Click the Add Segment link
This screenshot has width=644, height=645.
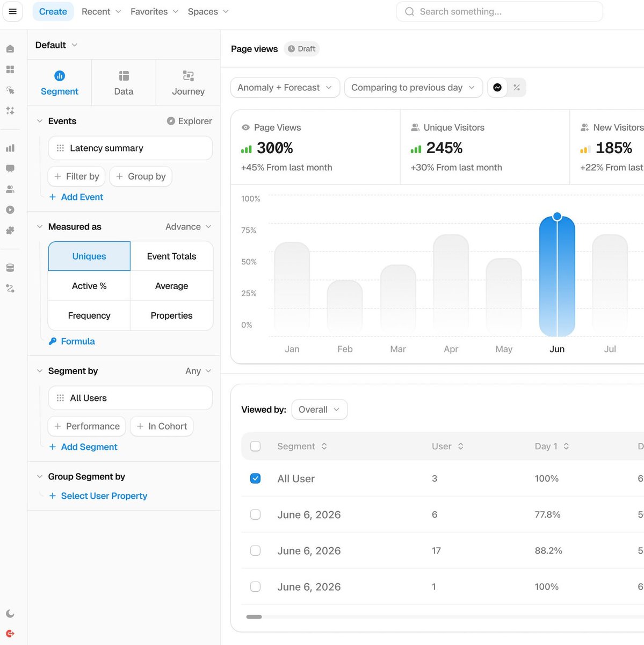pyautogui.click(x=83, y=447)
